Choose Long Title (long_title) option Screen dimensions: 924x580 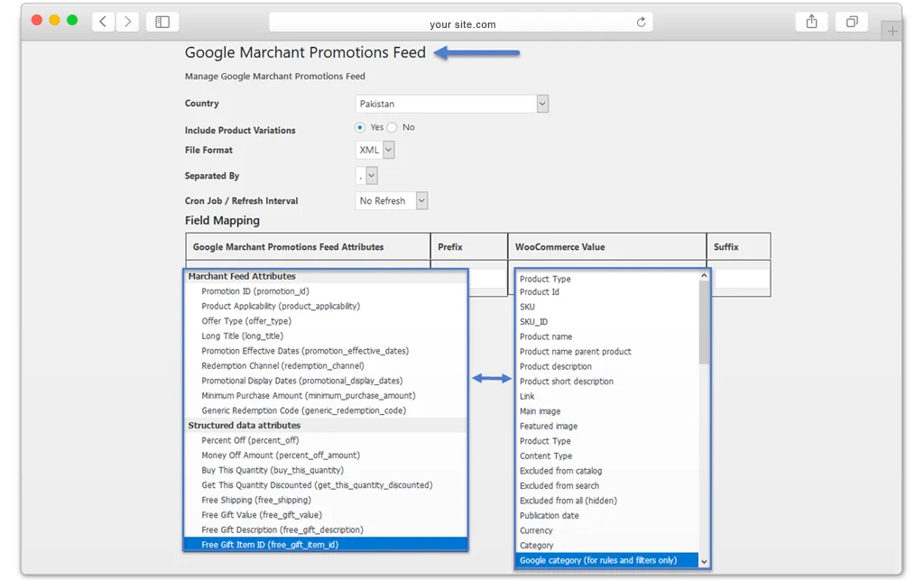point(326,336)
